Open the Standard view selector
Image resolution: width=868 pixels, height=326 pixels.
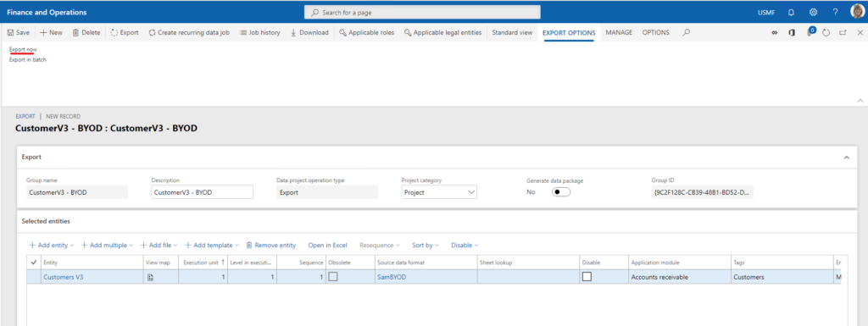[x=512, y=32]
